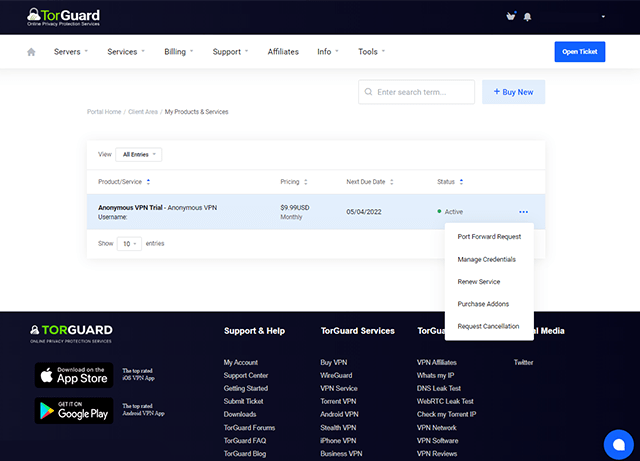Choose Request Cancellation option
The image size is (640, 461).
(489, 326)
